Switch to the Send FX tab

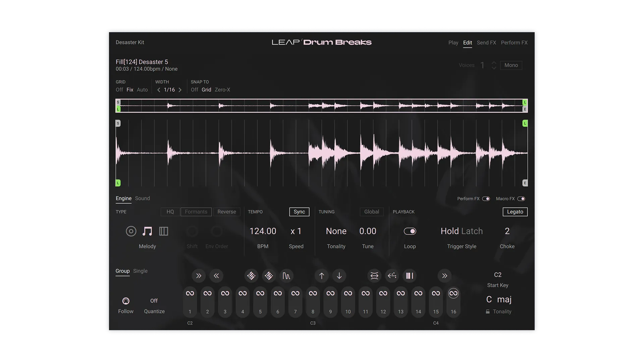coord(486,43)
